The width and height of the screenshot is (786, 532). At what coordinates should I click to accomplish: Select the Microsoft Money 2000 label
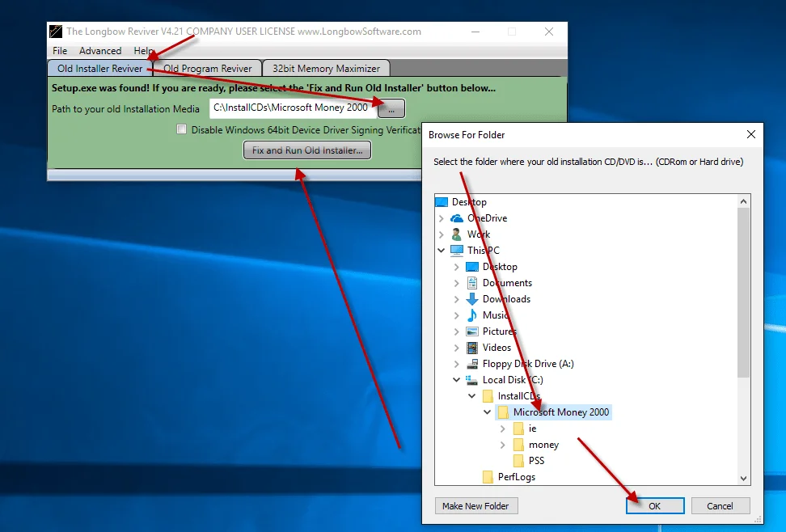coord(561,412)
